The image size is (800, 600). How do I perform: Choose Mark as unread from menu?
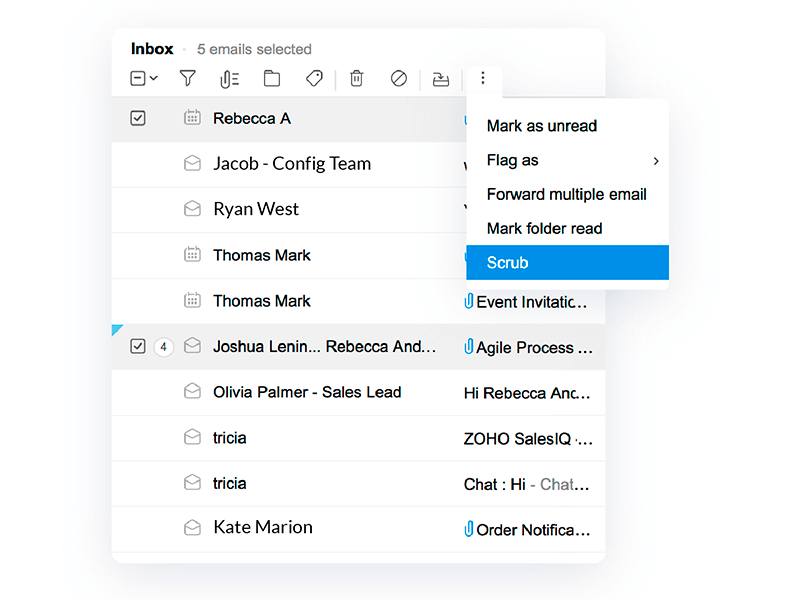541,126
